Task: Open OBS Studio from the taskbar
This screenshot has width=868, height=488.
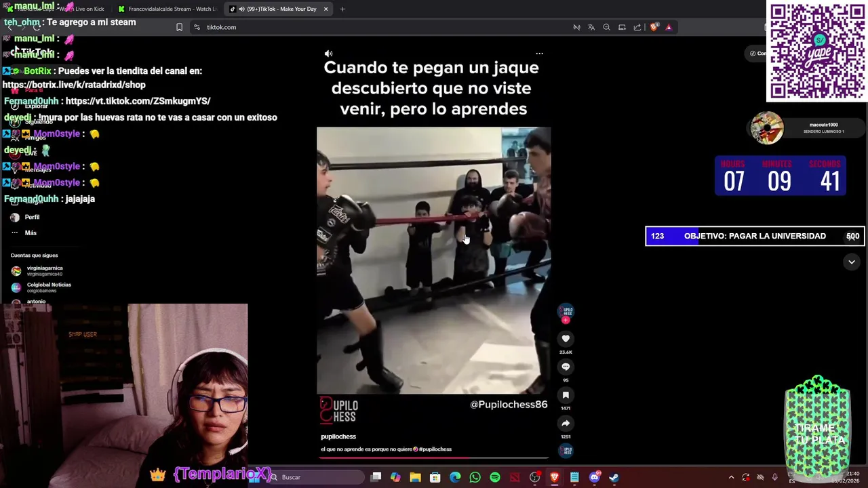Action: pyautogui.click(x=535, y=477)
